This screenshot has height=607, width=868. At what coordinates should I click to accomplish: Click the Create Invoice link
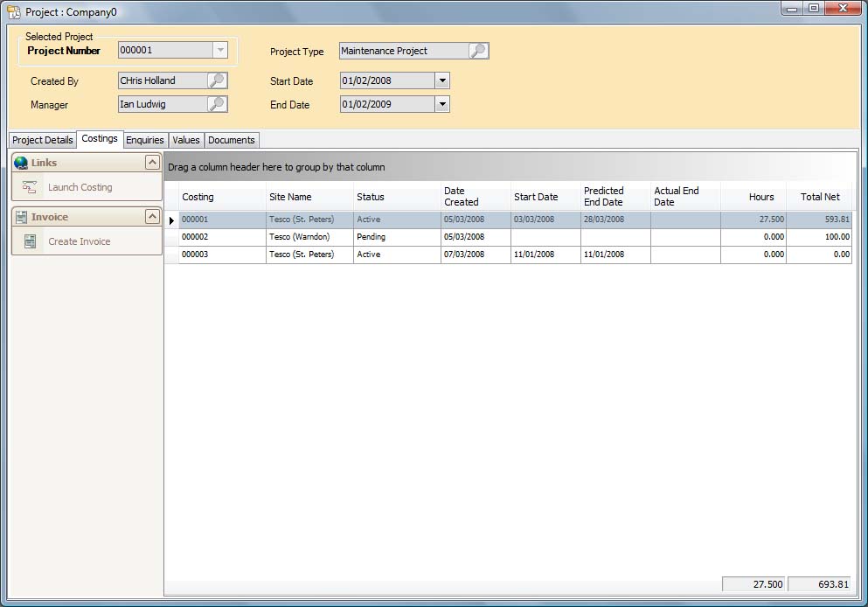(79, 241)
